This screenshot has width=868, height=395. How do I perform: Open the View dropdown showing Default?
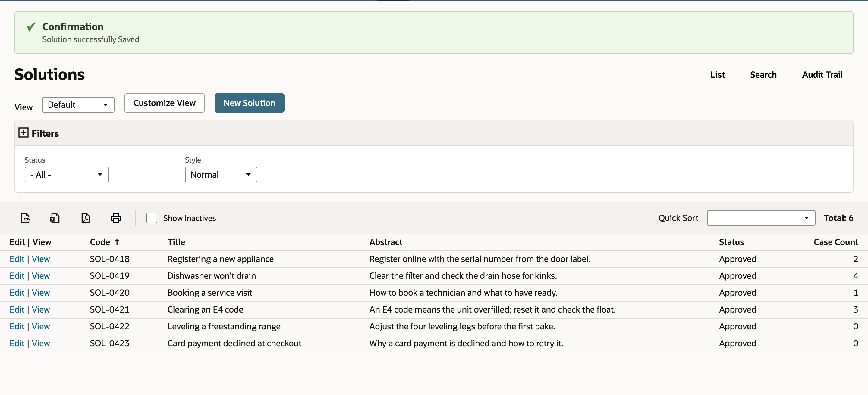(x=78, y=105)
